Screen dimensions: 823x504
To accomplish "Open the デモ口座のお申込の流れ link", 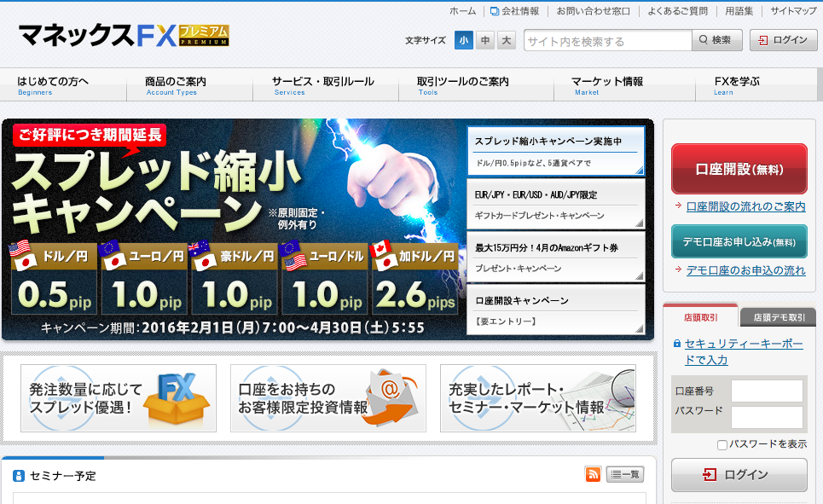I will click(745, 270).
